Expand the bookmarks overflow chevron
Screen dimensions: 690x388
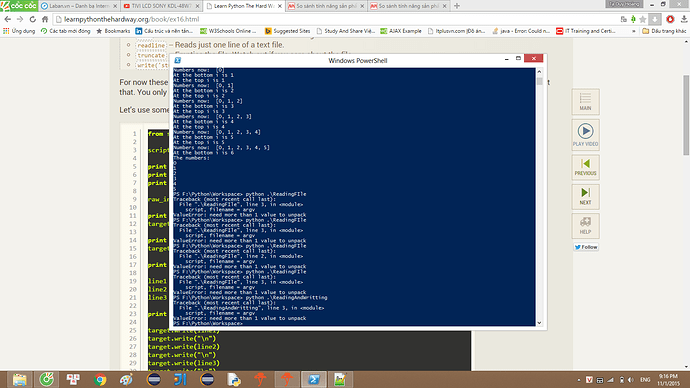click(634, 31)
